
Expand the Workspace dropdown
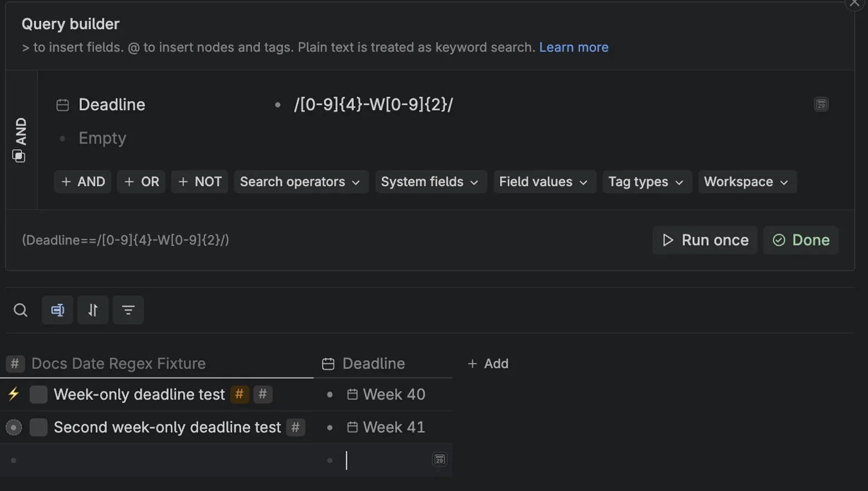tap(747, 182)
